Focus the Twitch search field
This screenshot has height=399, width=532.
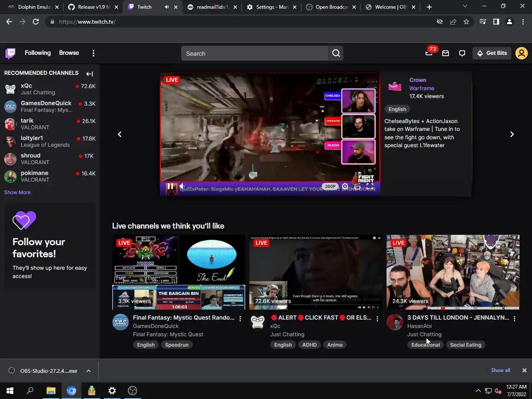pos(255,53)
